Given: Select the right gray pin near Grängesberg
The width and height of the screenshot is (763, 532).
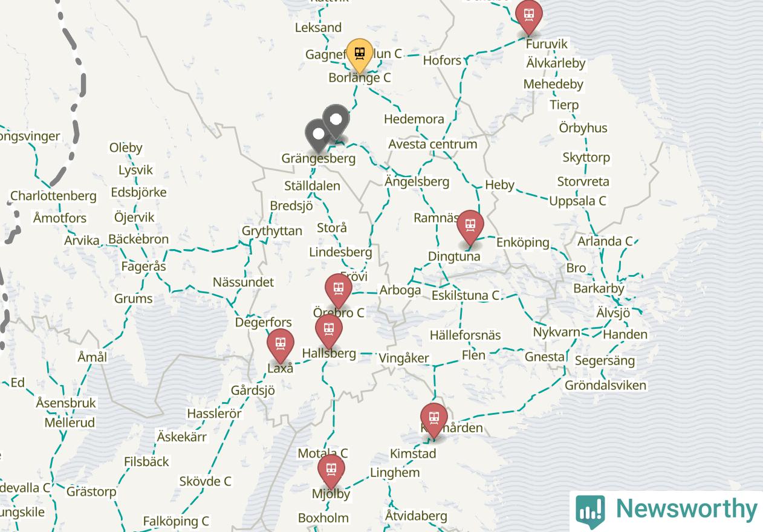Looking at the screenshot, I should (x=336, y=121).
